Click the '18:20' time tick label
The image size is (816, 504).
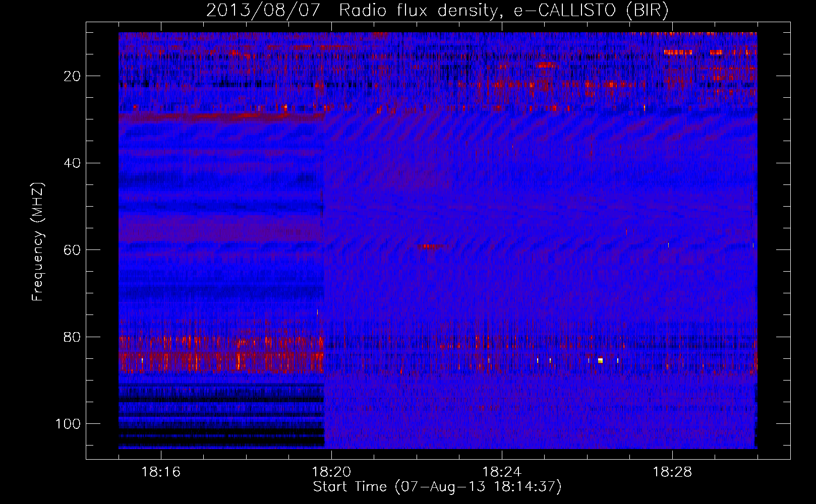[331, 472]
